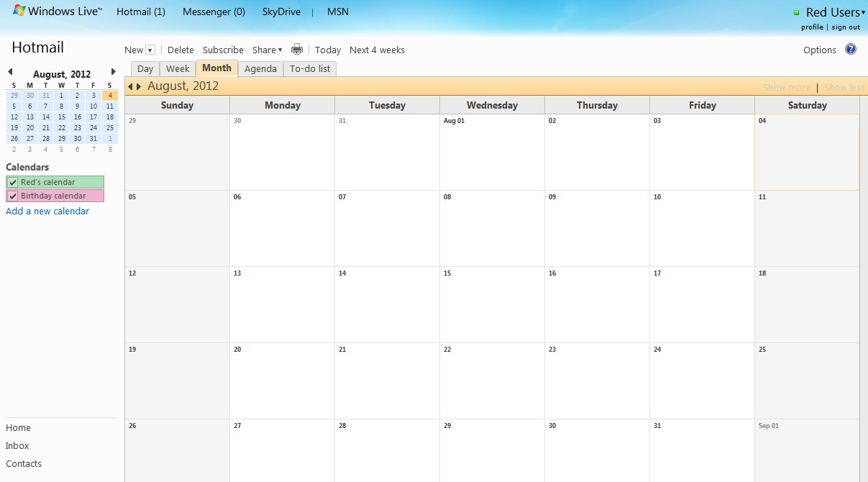This screenshot has height=482, width=868.
Task: Print the calendar using the printer icon
Action: coord(297,50)
